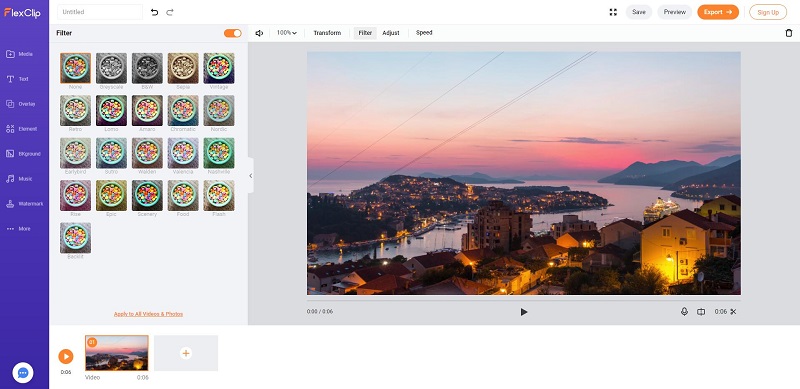This screenshot has width=800, height=389.
Task: Open the Element section in sidebar
Action: (21, 129)
